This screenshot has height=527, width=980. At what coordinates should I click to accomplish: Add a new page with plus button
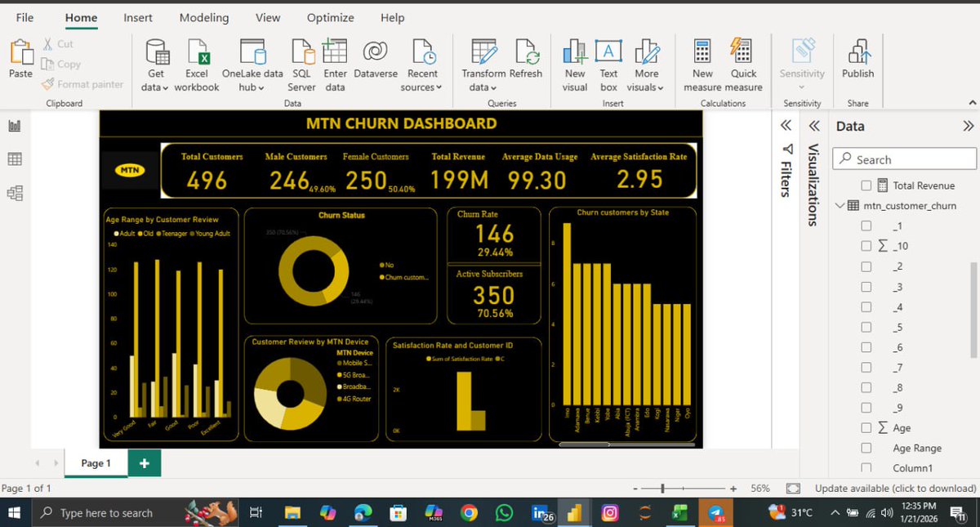pos(145,463)
